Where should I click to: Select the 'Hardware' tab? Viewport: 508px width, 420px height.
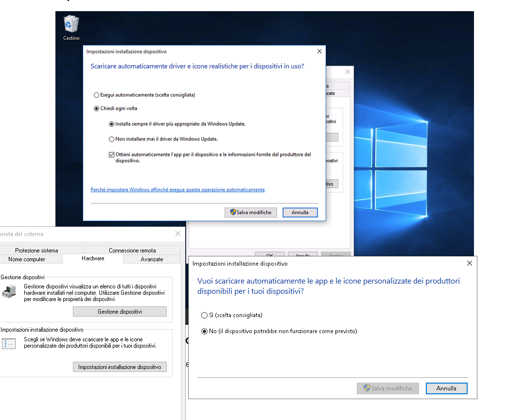pos(93,258)
